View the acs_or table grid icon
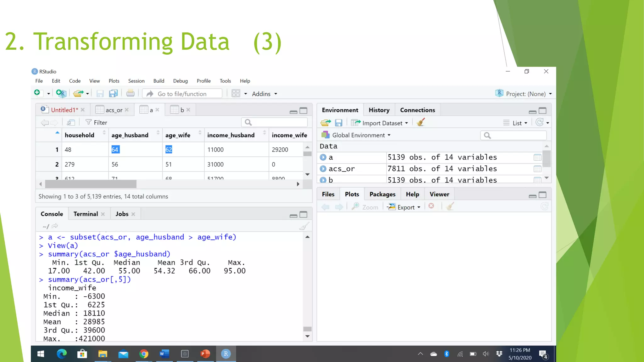 point(537,169)
